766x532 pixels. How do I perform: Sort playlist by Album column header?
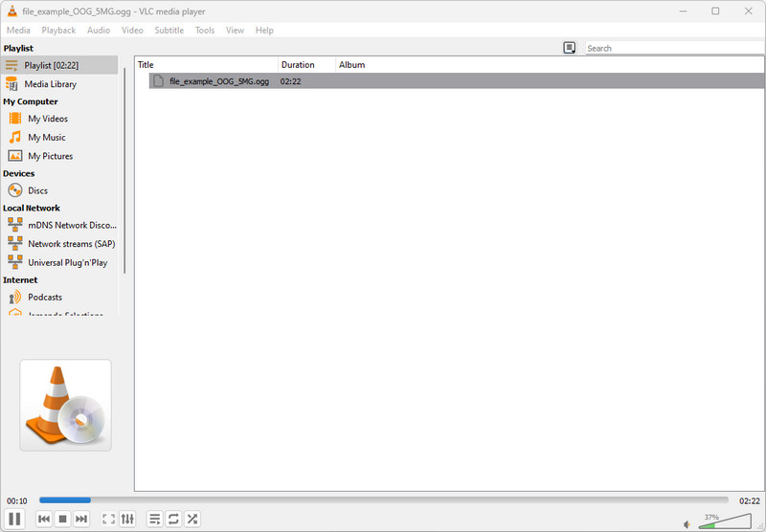coord(550,64)
